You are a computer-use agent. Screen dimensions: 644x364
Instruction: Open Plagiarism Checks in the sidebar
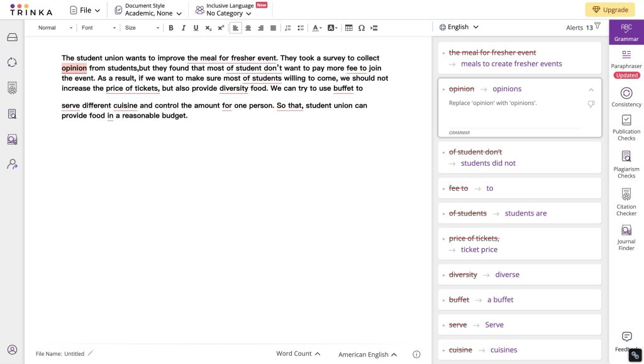(626, 163)
